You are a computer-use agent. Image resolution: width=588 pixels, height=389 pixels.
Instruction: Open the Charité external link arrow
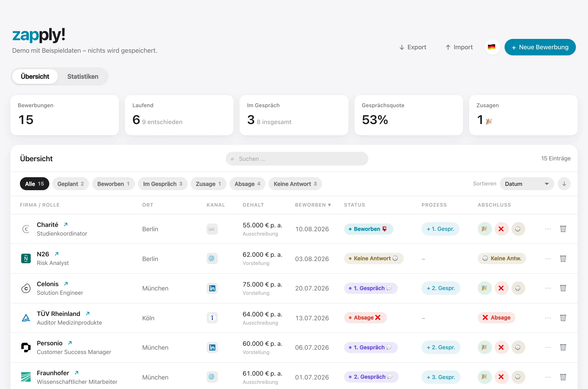click(x=66, y=225)
